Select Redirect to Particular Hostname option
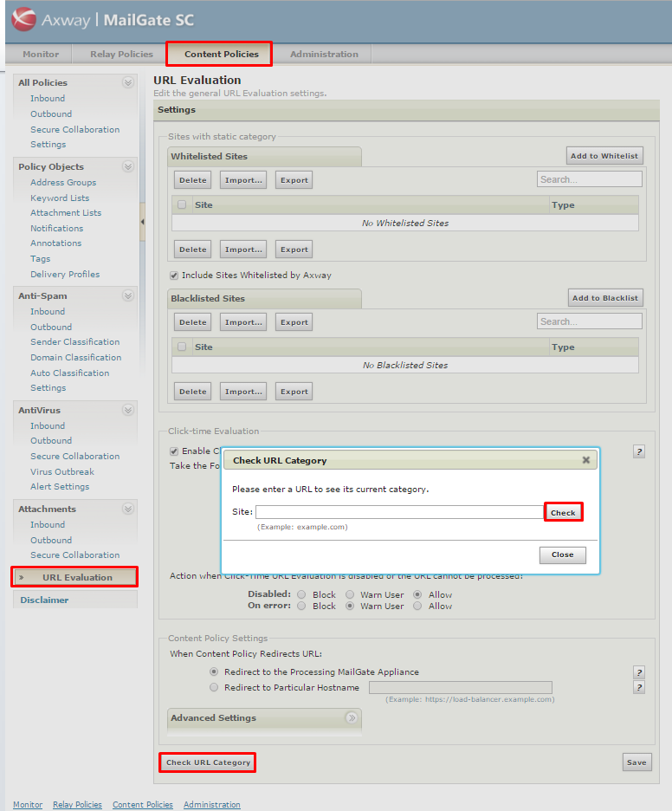Image resolution: width=672 pixels, height=811 pixels. click(214, 687)
